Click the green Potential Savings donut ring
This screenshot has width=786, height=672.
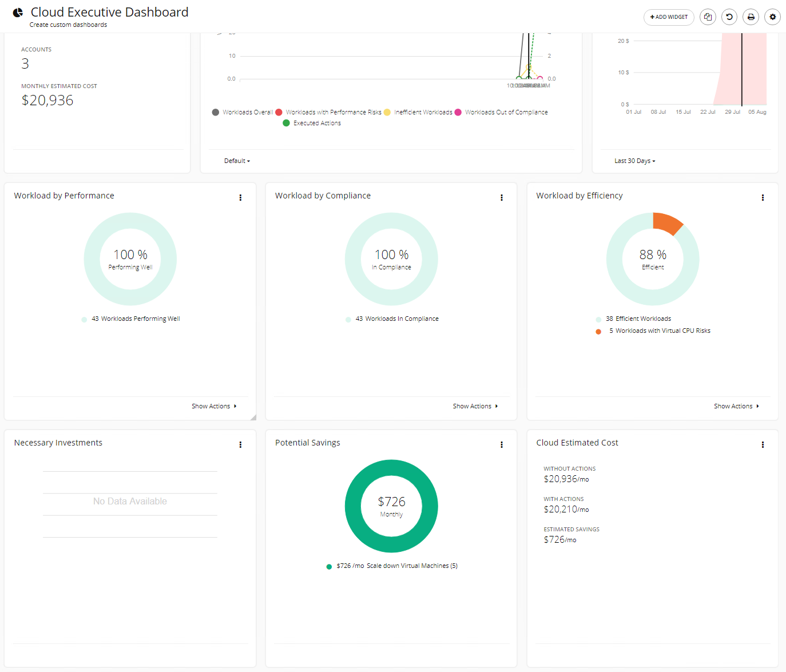(391, 467)
